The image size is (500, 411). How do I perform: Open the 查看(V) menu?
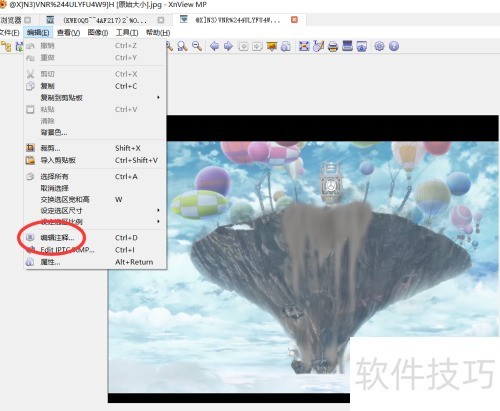(x=68, y=33)
